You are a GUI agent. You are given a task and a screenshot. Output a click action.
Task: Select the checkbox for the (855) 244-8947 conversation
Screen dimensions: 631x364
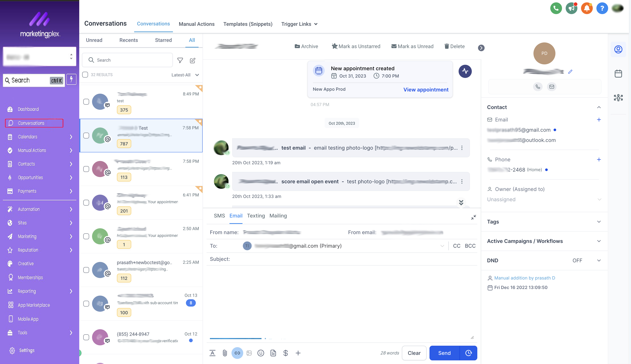(86, 337)
